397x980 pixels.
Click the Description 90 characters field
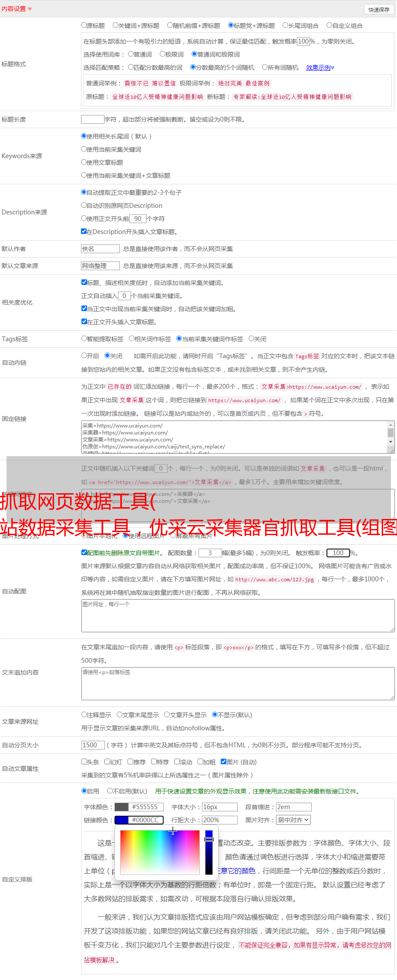coord(138,219)
